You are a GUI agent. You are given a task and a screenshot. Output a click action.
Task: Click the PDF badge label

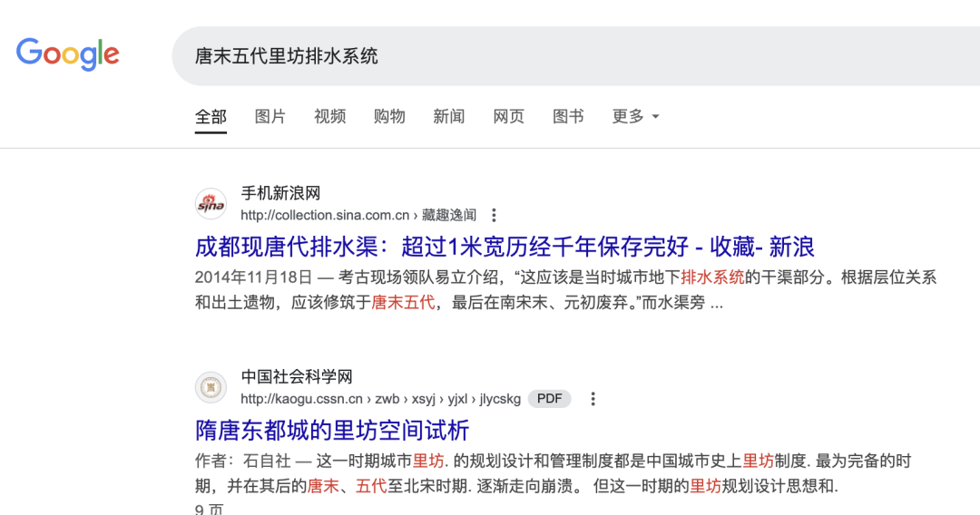click(x=549, y=399)
